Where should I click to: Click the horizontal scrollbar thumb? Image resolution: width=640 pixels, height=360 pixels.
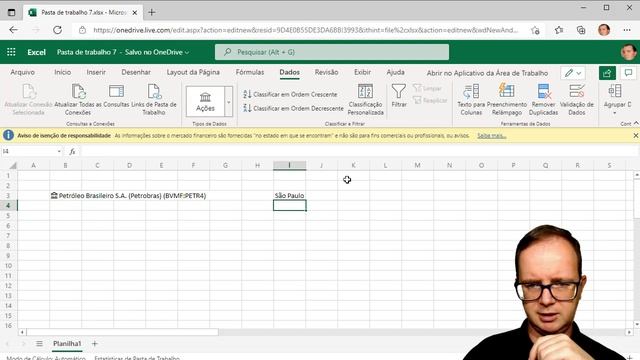point(122,332)
